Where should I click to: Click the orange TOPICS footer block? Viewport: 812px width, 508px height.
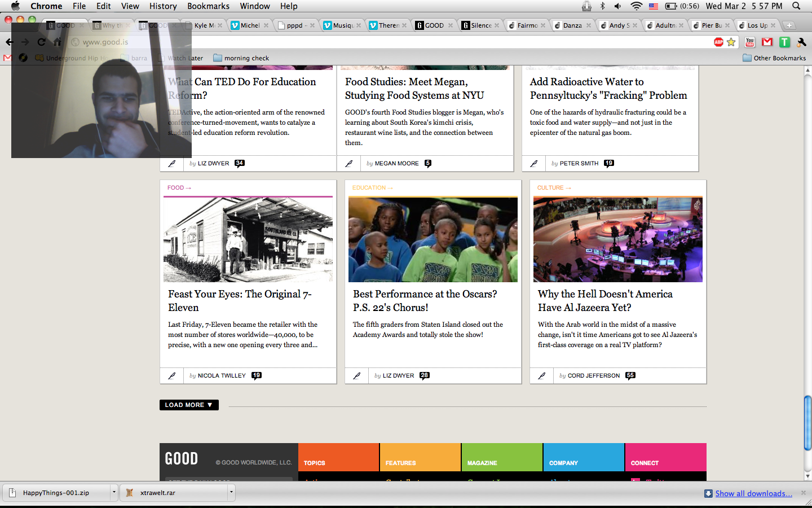tap(338, 457)
